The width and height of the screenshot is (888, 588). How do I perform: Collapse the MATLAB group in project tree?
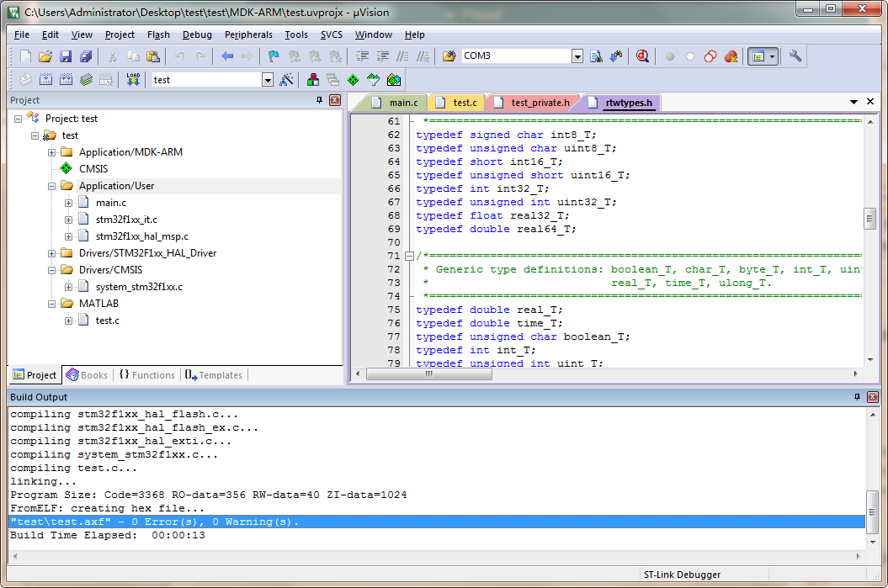click(x=52, y=304)
